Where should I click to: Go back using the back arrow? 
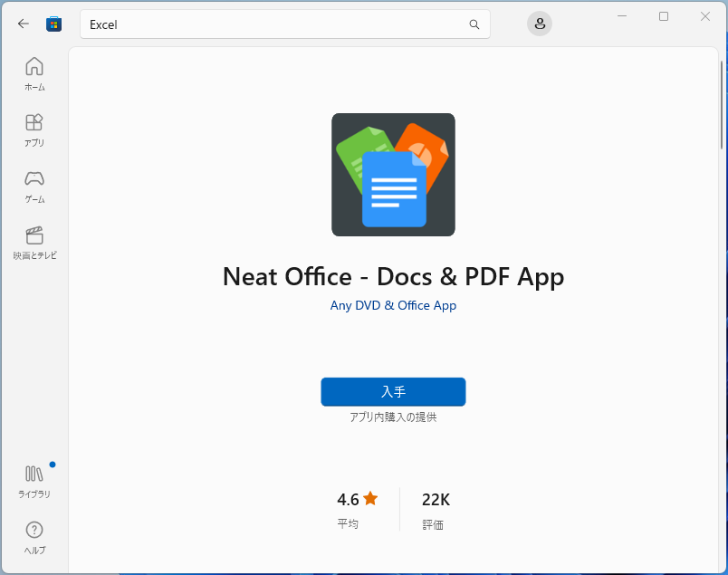tap(24, 24)
